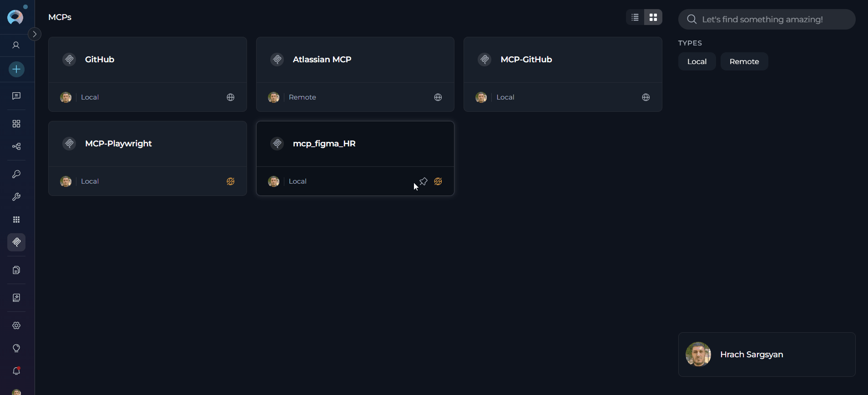Click author avatar on MCP-GitHub card
Screen dimensions: 868x395
coord(481,97)
